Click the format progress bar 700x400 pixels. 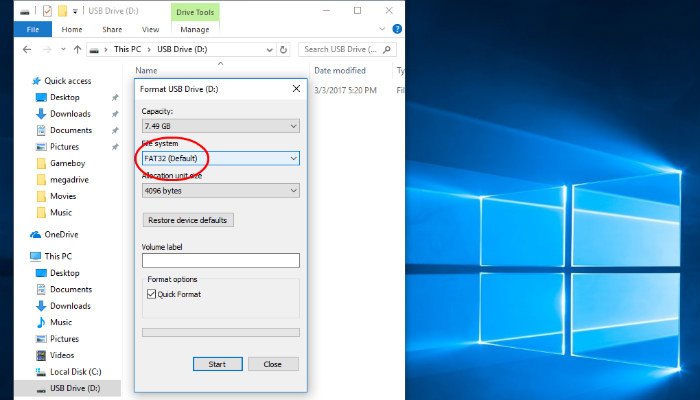point(221,333)
